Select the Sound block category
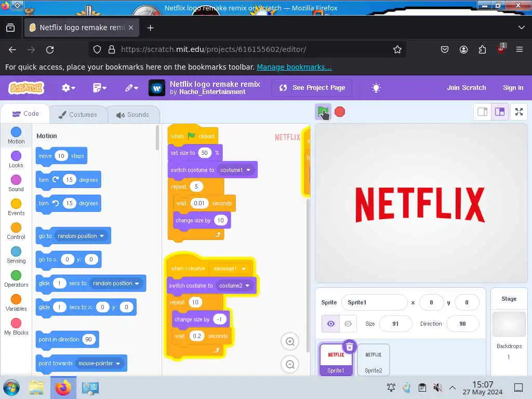Screen dimensions: 532x399 (16, 183)
